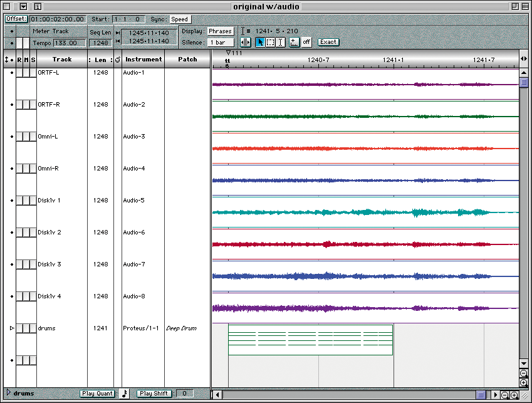532x403 pixels.
Task: Click the Len column header
Action: [x=100, y=60]
